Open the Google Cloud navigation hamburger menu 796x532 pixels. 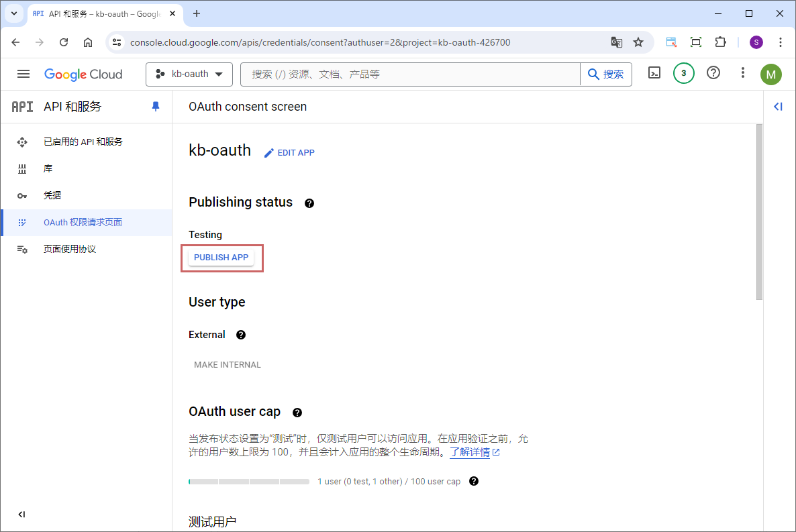pos(23,74)
